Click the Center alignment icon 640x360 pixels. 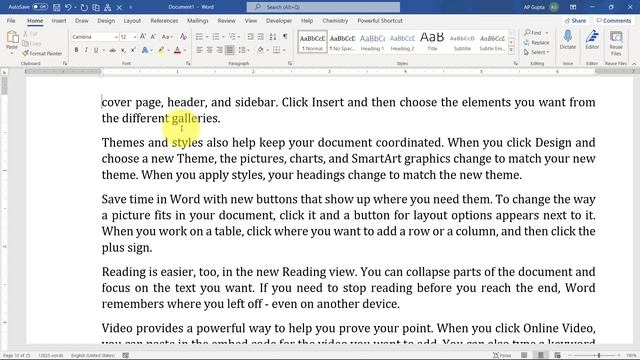(x=209, y=50)
